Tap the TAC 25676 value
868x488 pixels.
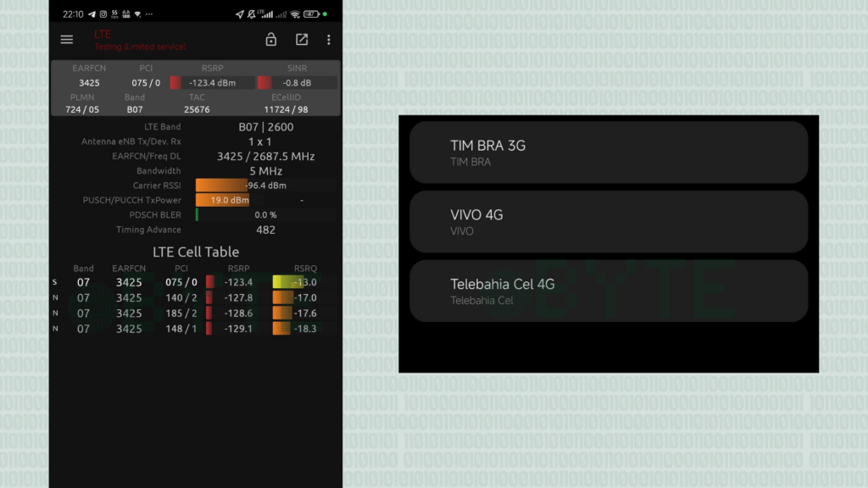(197, 109)
